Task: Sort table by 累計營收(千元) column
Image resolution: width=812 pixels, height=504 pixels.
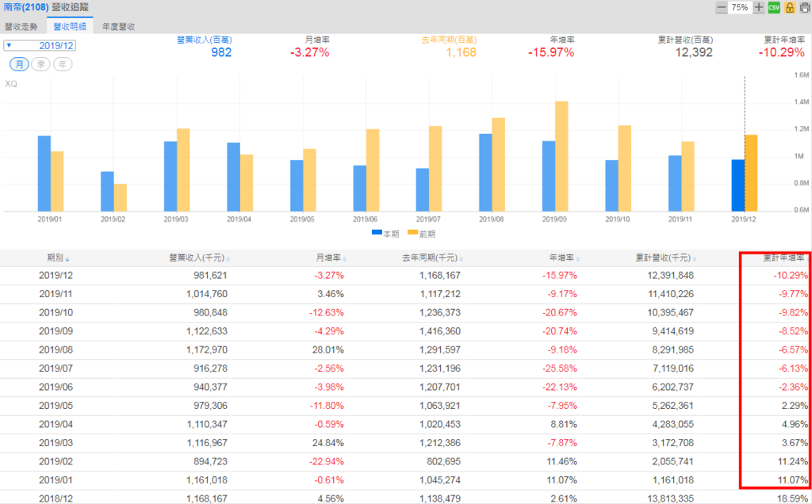Action: pos(666,258)
